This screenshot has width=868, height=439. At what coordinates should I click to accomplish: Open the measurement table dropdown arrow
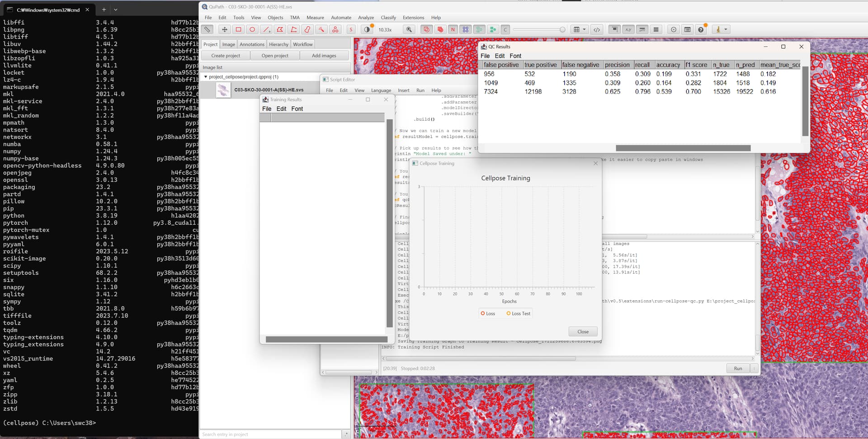(584, 29)
